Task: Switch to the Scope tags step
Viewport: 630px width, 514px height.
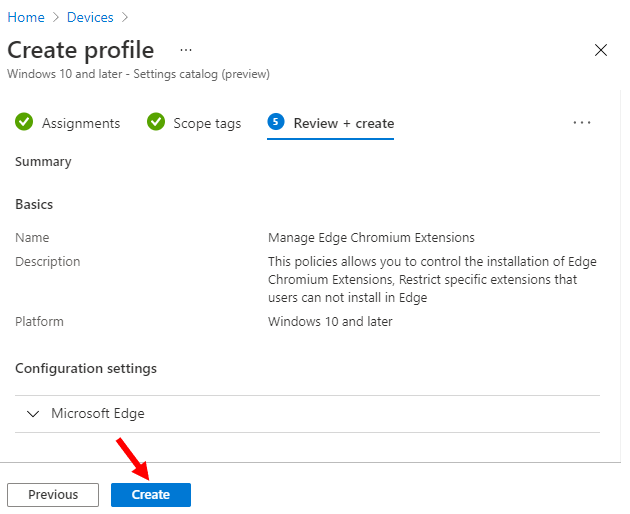Action: (194, 123)
